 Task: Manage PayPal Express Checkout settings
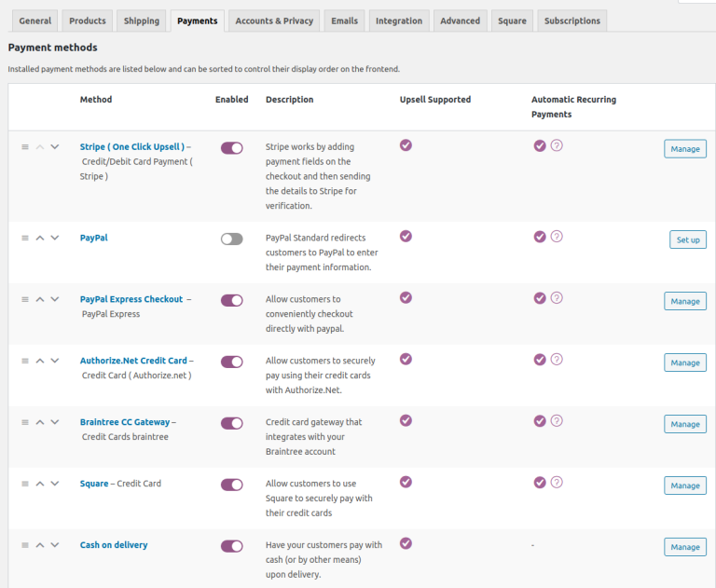point(685,301)
